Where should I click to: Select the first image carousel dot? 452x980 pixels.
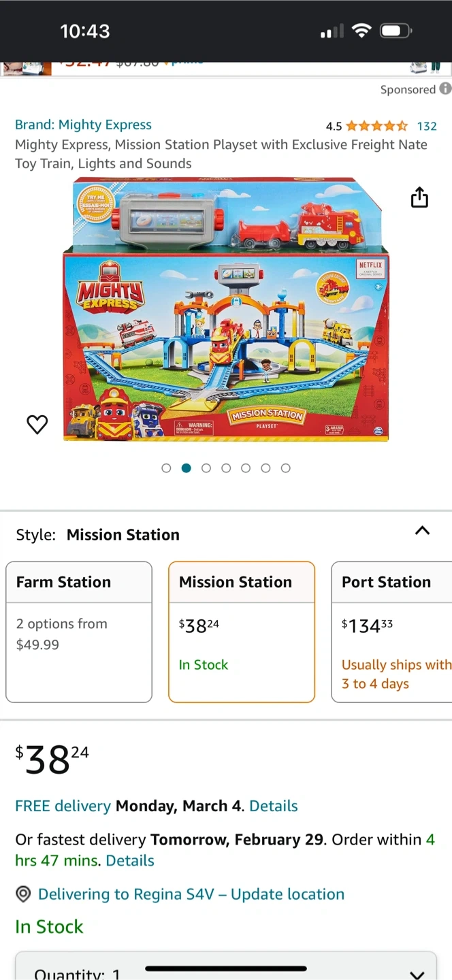tap(166, 468)
